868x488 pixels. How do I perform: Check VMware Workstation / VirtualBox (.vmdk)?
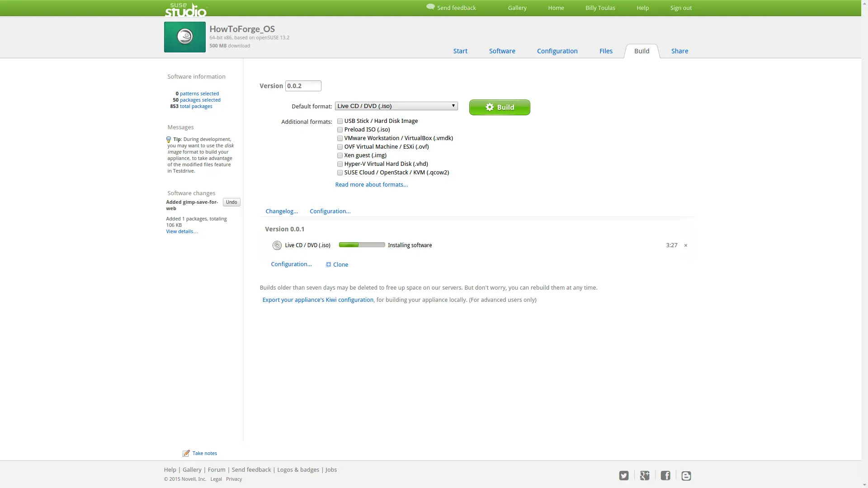tap(340, 138)
